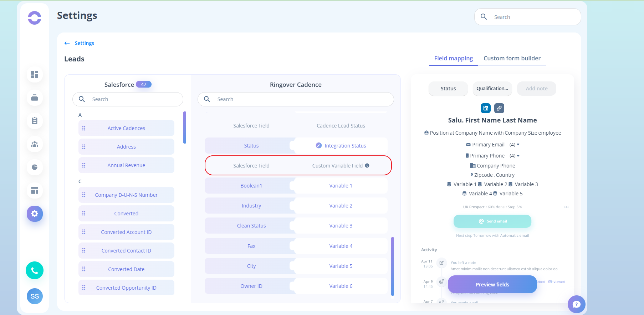Open the help chat bubble icon

576,304
